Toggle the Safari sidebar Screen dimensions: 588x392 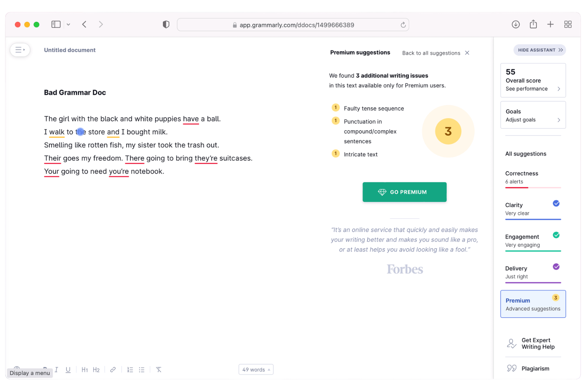click(x=56, y=24)
